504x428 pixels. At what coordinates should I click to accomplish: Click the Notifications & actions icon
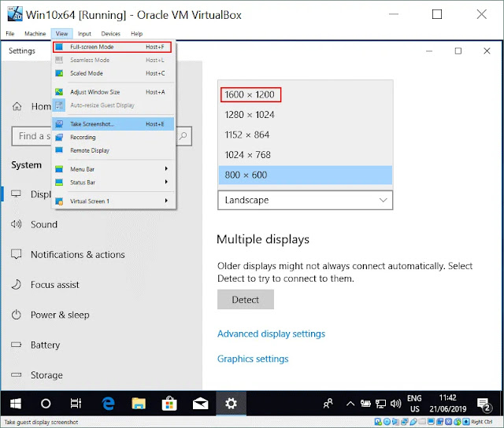(16, 254)
